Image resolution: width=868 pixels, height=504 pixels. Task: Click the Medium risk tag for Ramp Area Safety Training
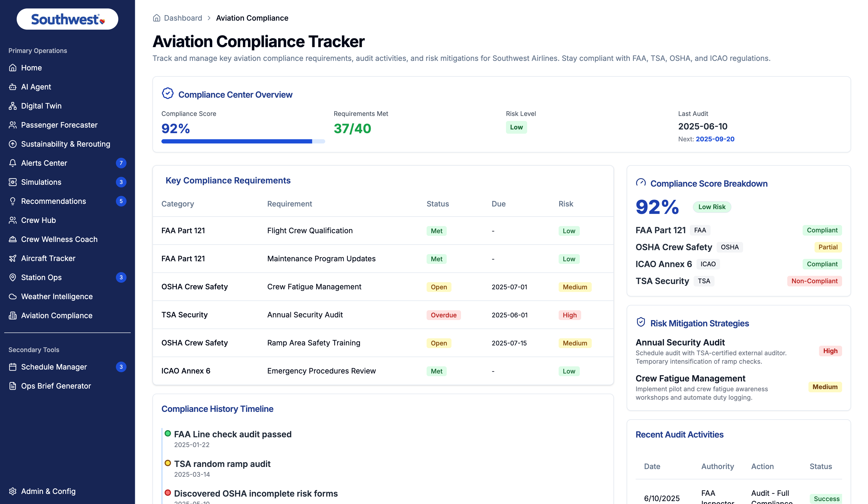(x=575, y=343)
